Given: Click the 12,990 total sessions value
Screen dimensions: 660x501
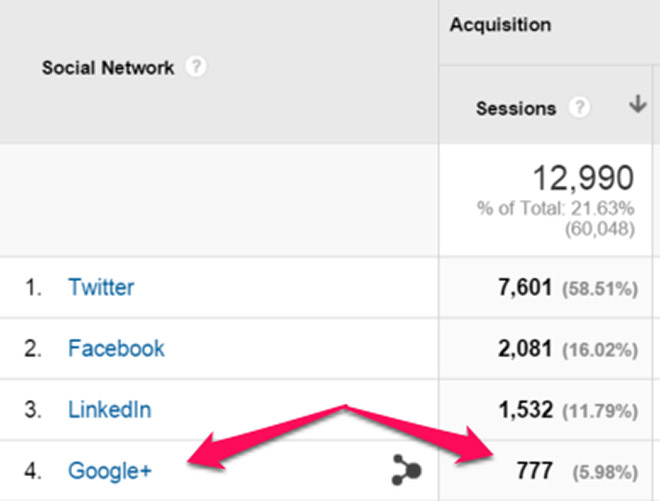Looking at the screenshot, I should (x=581, y=178).
